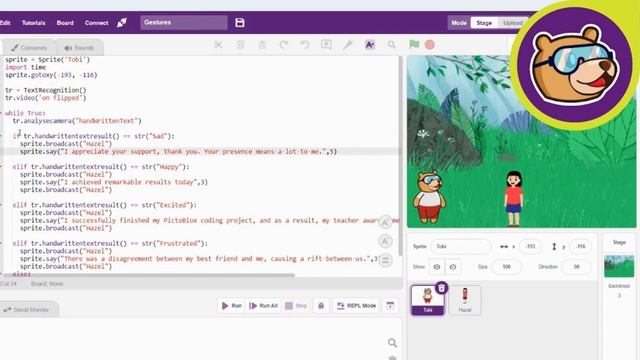Open the Connect menu
Viewport: 640px width, 360px height.
pyautogui.click(x=97, y=23)
